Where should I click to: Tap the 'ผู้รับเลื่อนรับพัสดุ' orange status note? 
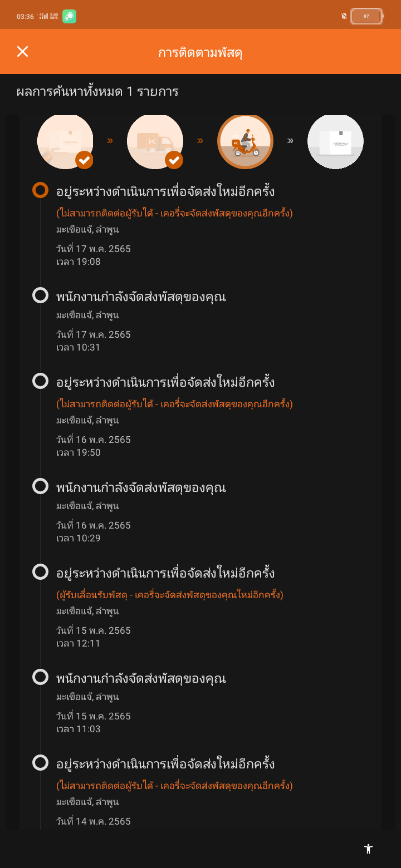pos(170,595)
